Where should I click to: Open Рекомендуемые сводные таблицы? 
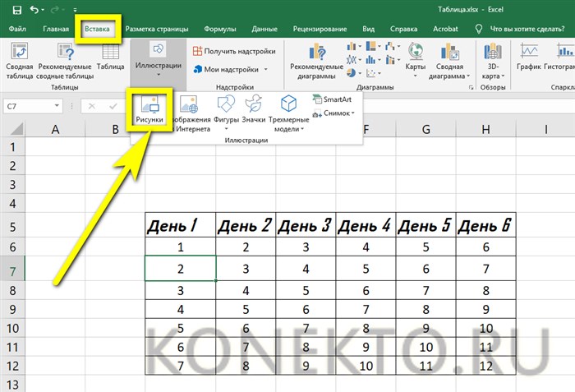(x=65, y=61)
